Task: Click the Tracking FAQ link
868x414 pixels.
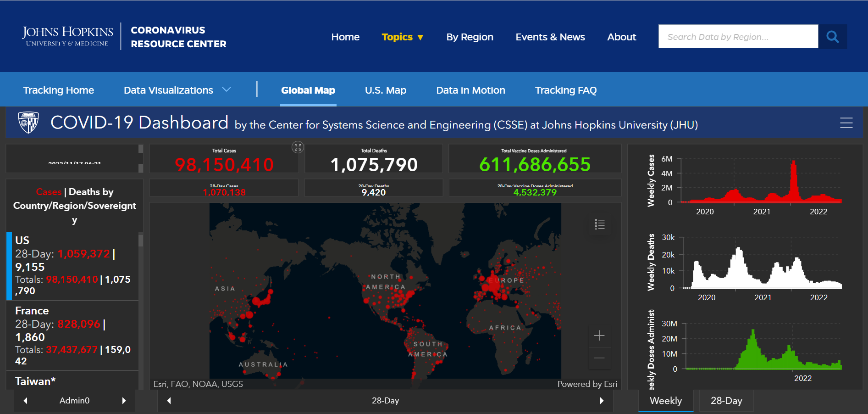Action: click(x=565, y=90)
